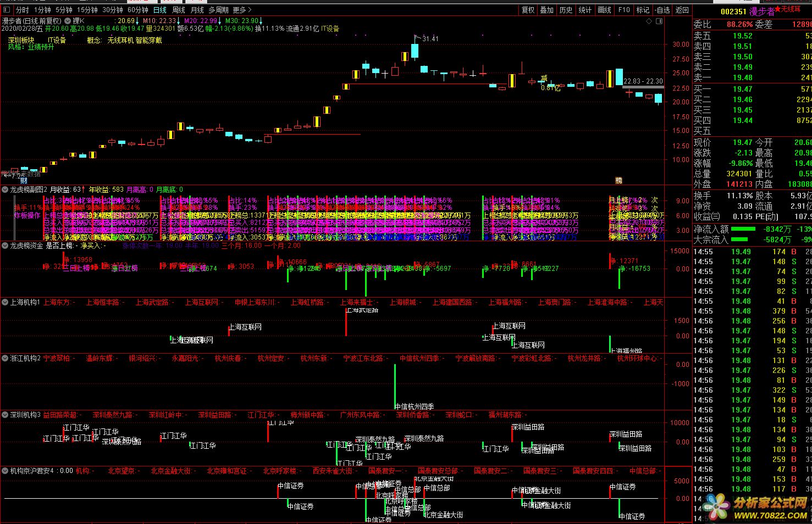The image size is (812, 524).
Task: Toggle 叠加 overlay option
Action: [546, 10]
